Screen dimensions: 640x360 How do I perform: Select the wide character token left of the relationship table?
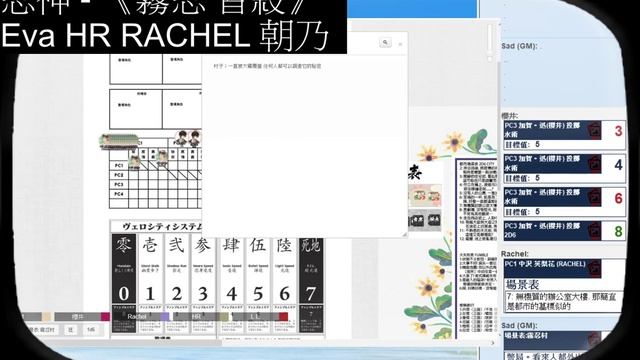[x=119, y=141]
